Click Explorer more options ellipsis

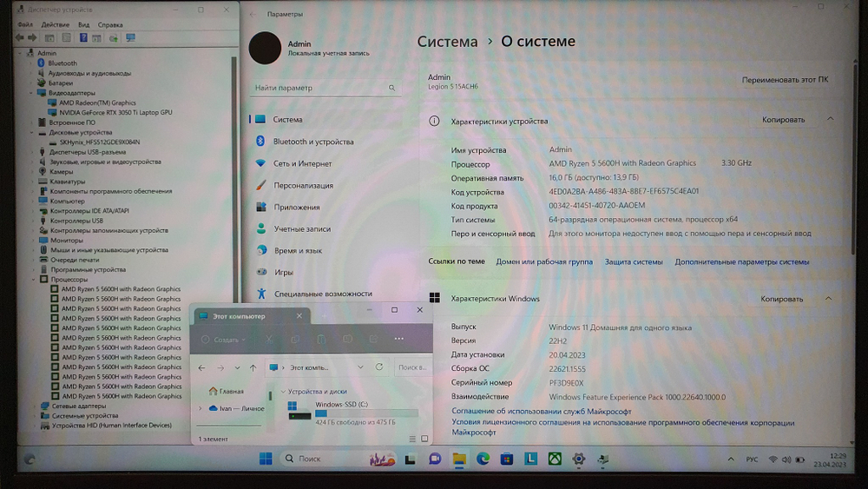[x=399, y=339]
